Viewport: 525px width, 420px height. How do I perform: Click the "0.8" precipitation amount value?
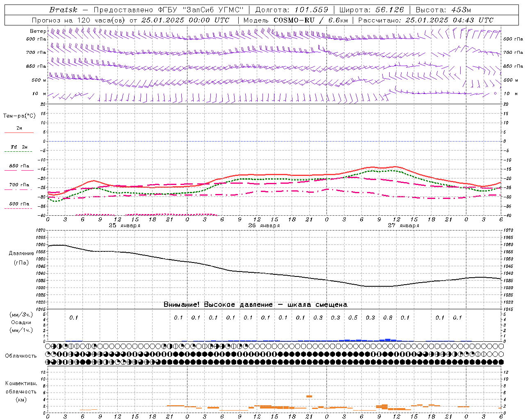coord(388,317)
